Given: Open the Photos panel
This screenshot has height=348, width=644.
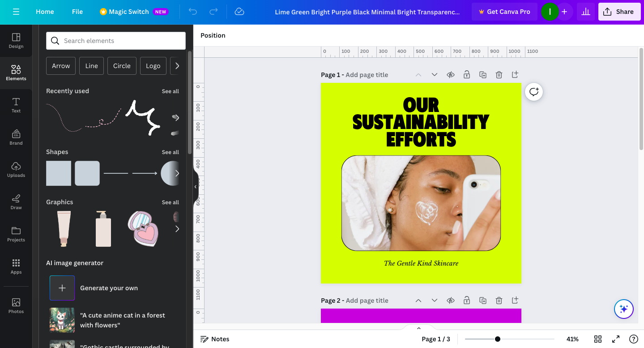Looking at the screenshot, I should point(16,306).
